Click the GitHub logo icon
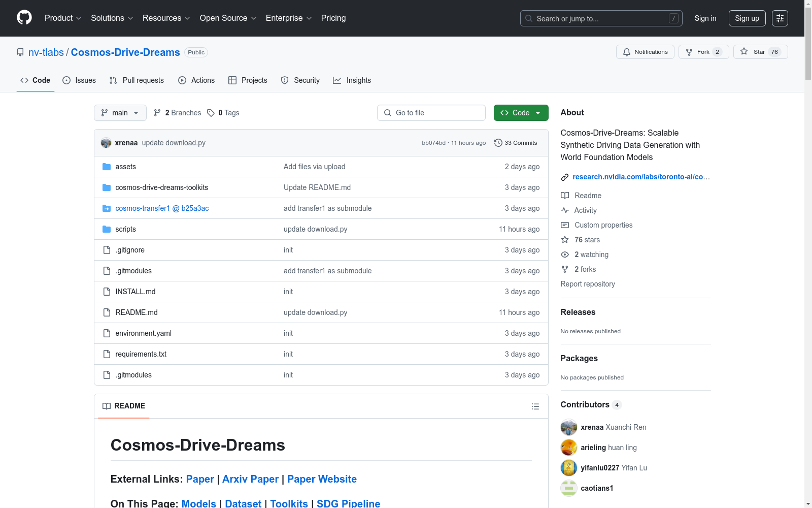The height and width of the screenshot is (508, 812). click(x=24, y=18)
